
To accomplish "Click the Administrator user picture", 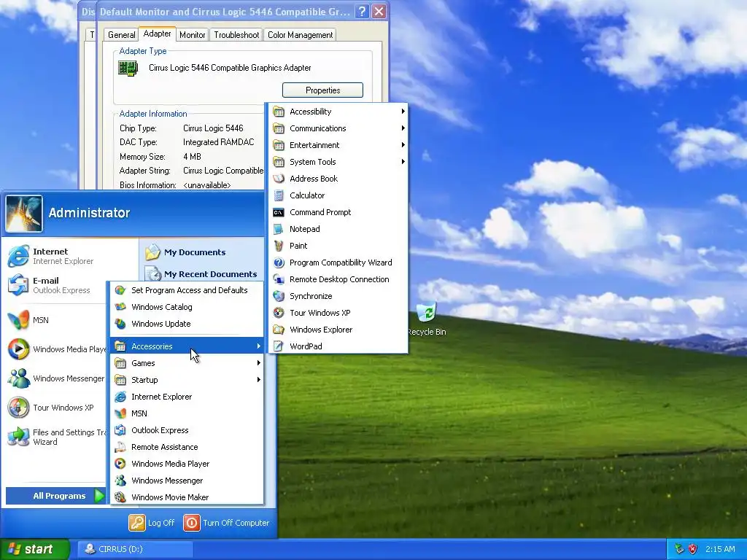I will click(x=24, y=214).
